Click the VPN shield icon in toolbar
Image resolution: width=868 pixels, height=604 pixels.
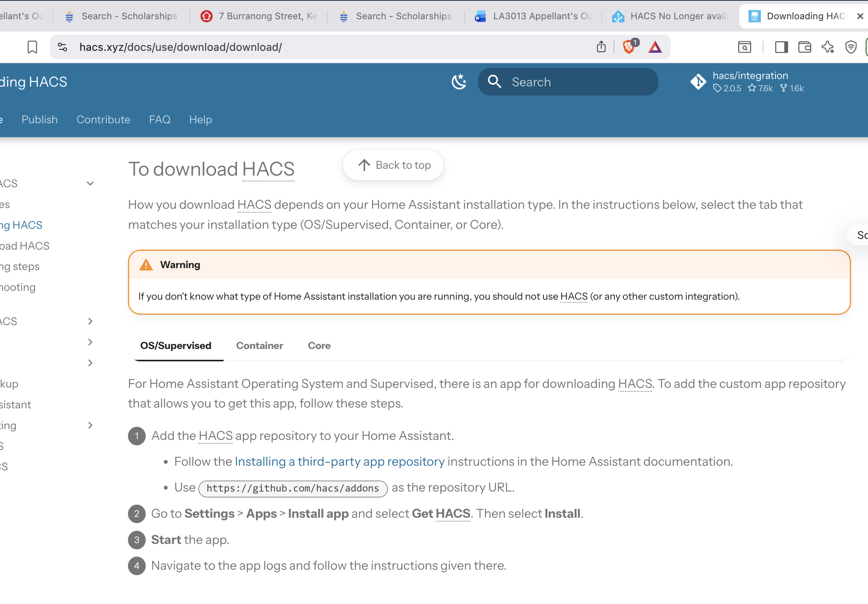click(x=851, y=47)
